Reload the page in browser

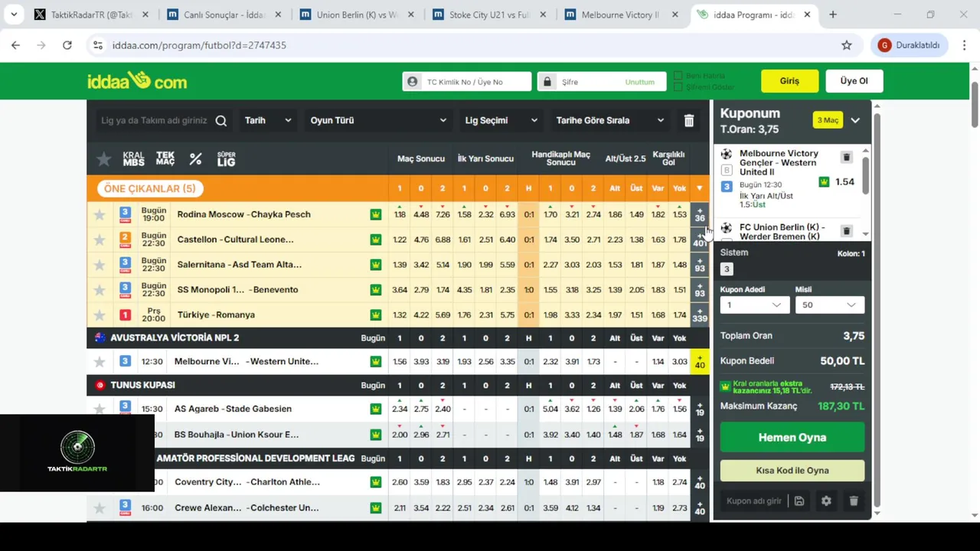(67, 45)
